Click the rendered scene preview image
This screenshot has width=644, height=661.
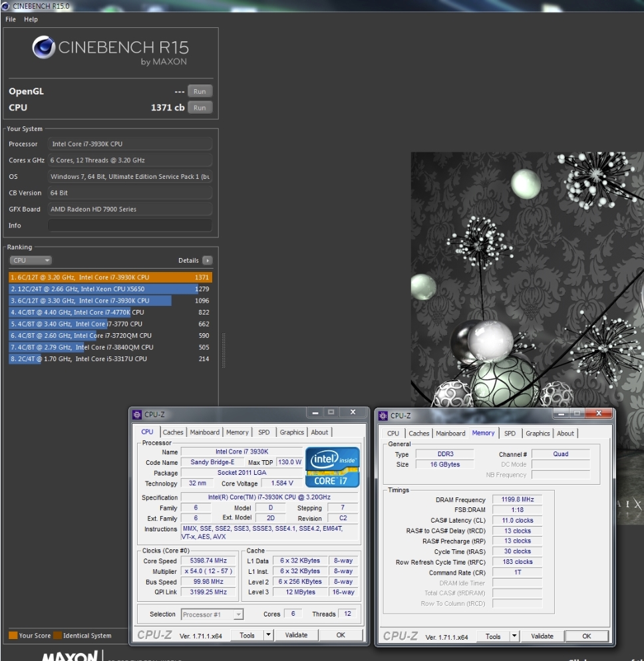tap(527, 279)
